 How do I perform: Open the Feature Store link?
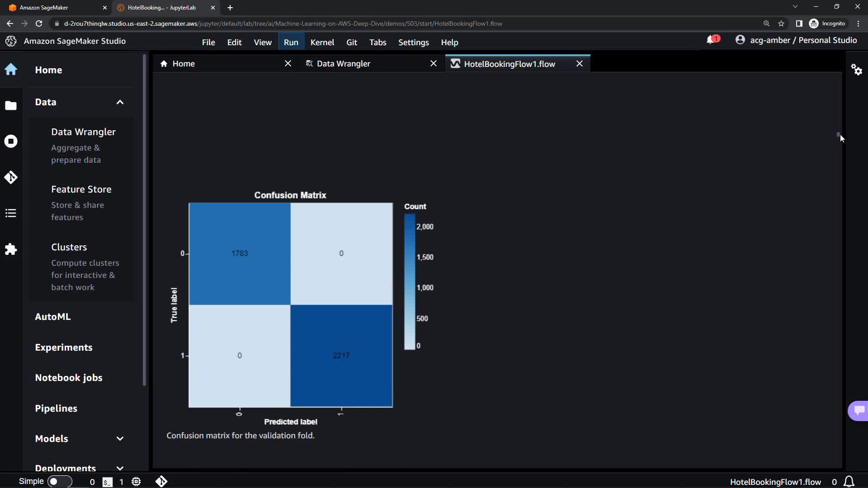[81, 189]
